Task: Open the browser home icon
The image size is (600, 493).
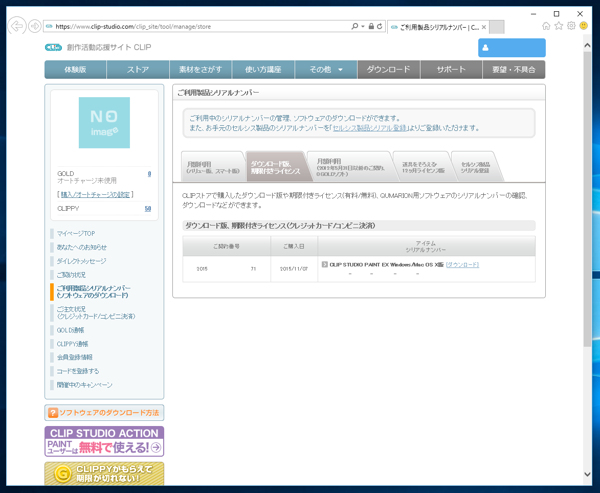Action: pos(546,26)
